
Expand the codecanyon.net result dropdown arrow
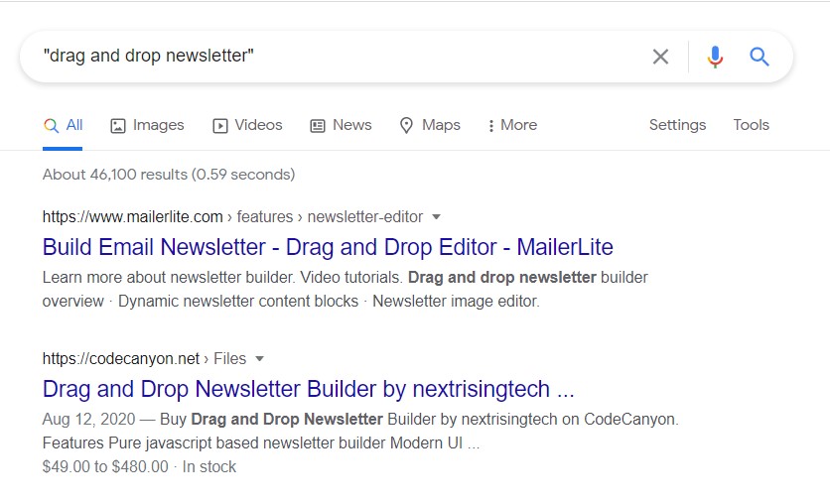(x=260, y=359)
